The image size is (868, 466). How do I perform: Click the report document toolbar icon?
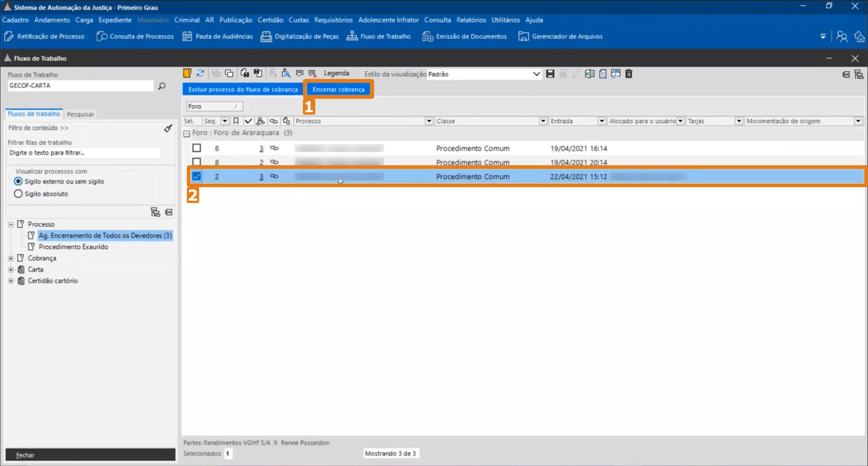point(603,74)
